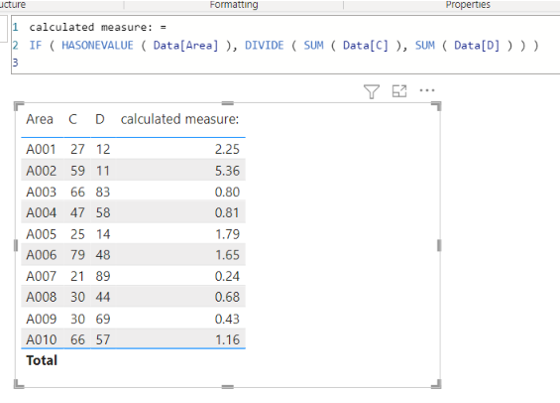
Task: Click C value 59 in row A002
Action: (78, 171)
